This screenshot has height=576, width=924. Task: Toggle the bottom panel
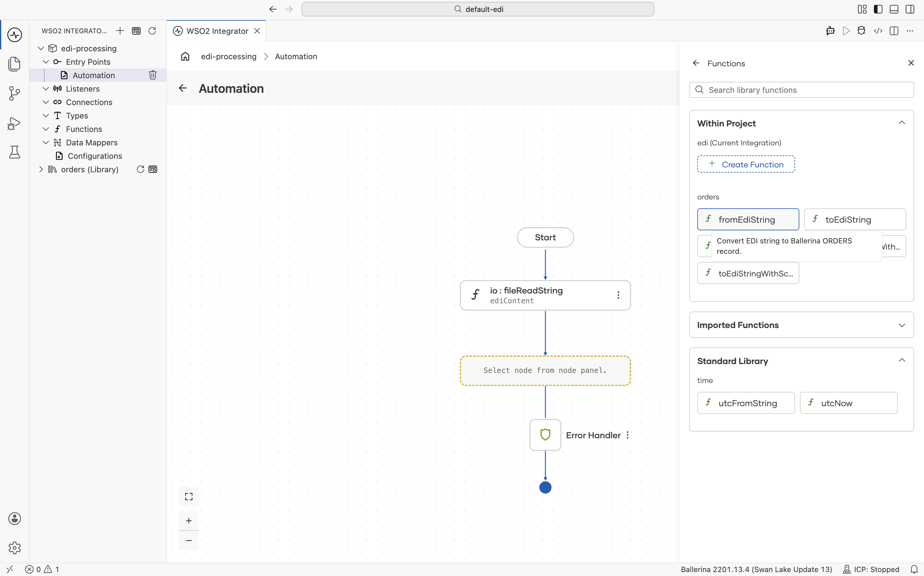894,9
